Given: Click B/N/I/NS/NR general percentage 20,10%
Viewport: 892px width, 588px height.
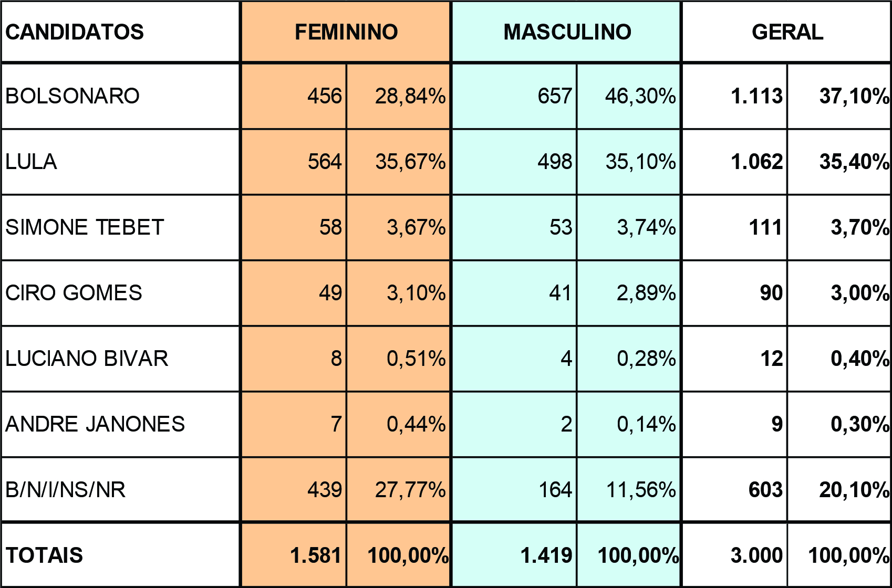Looking at the screenshot, I should [839, 490].
